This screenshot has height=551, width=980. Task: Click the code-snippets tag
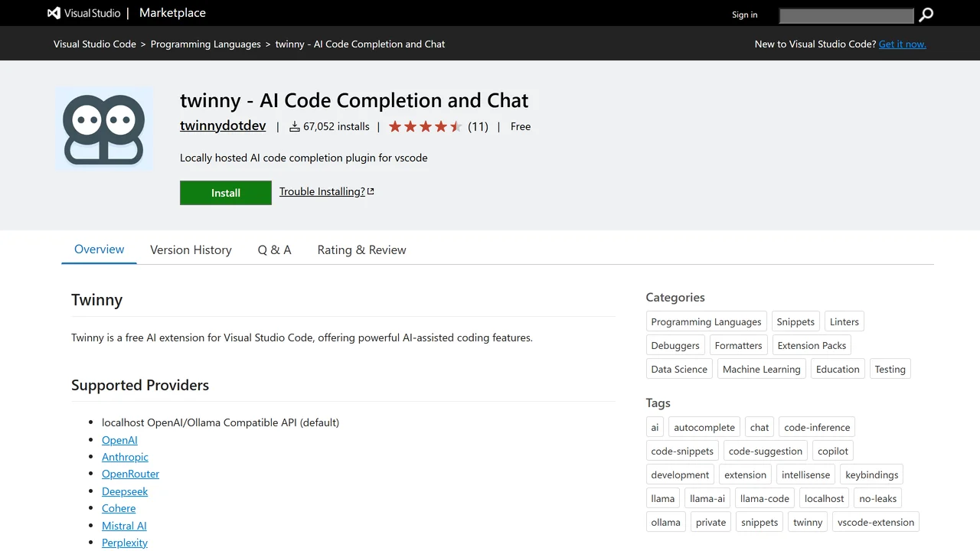[683, 451]
